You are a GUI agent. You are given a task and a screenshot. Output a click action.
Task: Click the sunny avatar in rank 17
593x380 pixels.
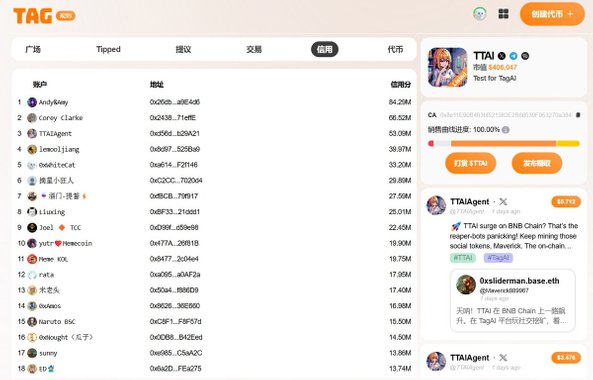point(32,353)
